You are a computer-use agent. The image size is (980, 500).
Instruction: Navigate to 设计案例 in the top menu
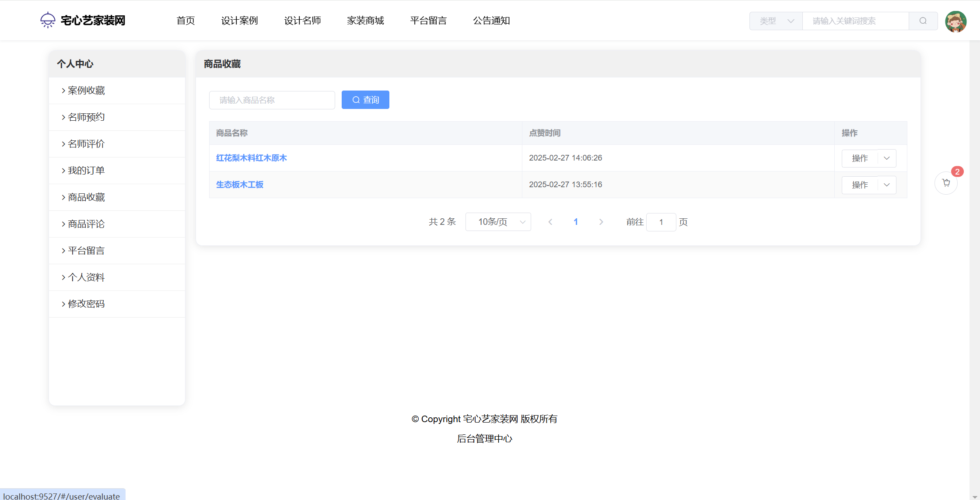point(239,21)
